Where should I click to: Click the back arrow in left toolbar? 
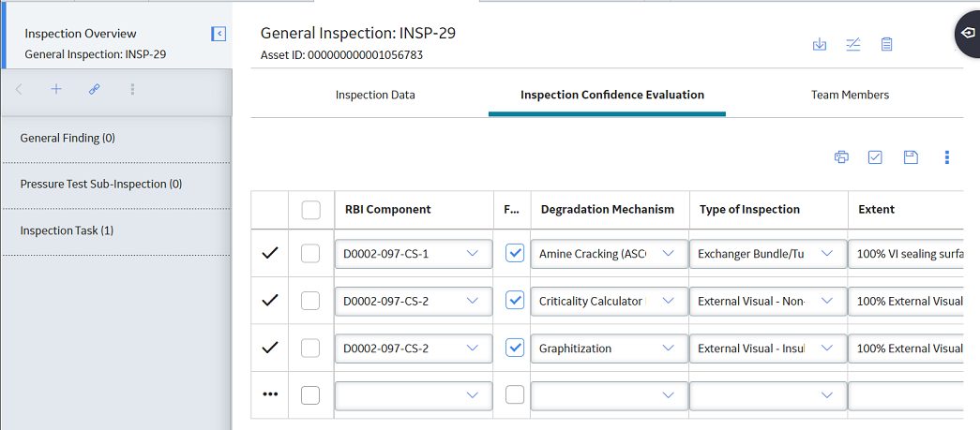tap(19, 89)
